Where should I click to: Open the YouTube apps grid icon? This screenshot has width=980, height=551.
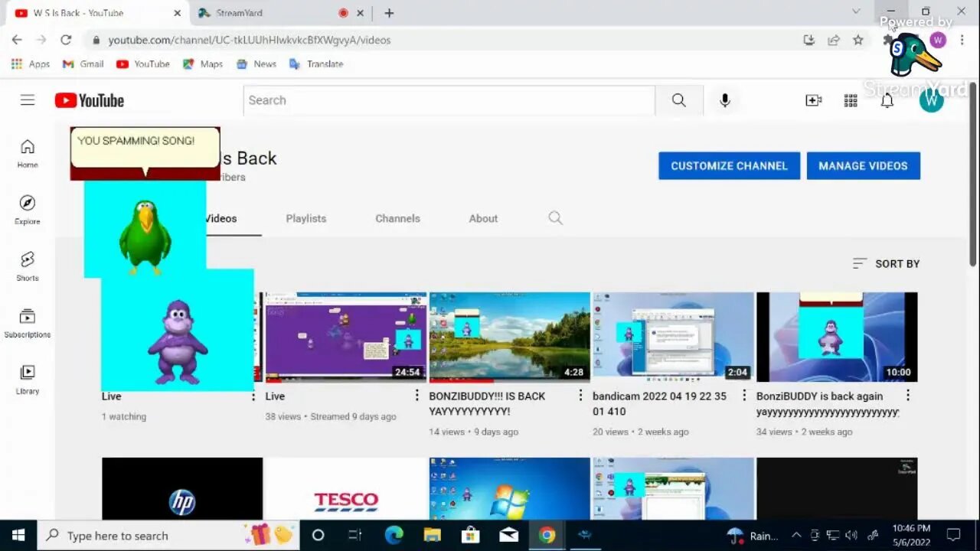point(851,100)
